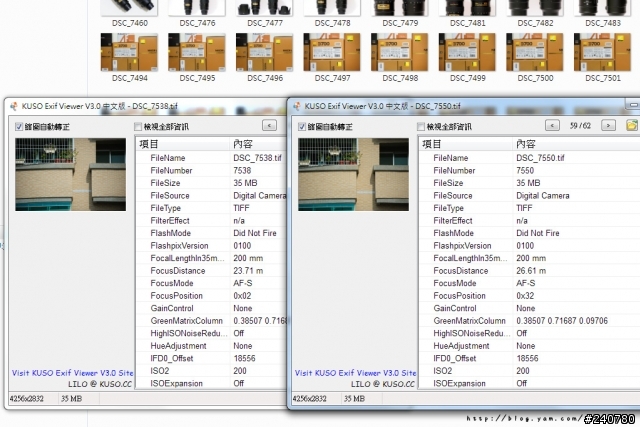640x427 pixels.
Task: Open Visit KUSO Exif Viewer link in DSC_7538 window
Action: click(72, 373)
